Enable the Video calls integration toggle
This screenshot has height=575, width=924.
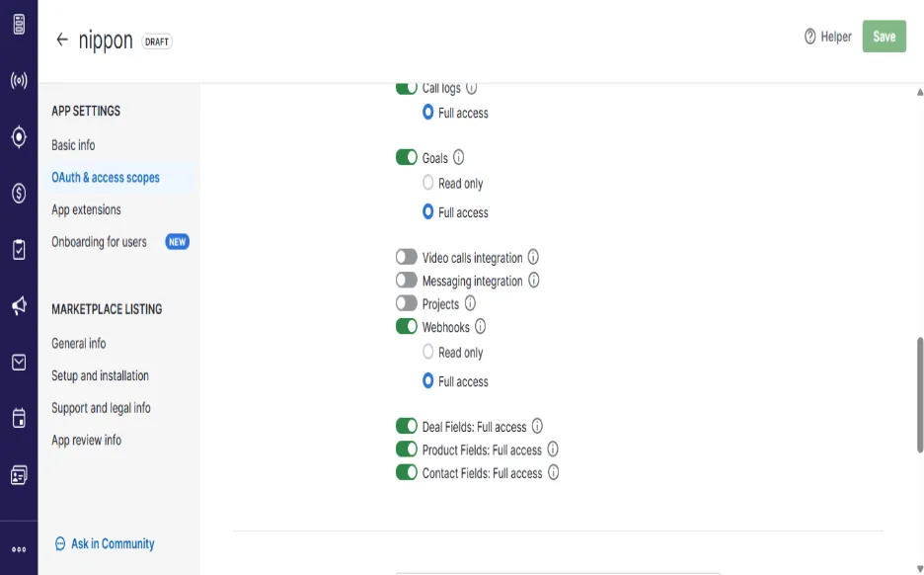[x=406, y=257]
